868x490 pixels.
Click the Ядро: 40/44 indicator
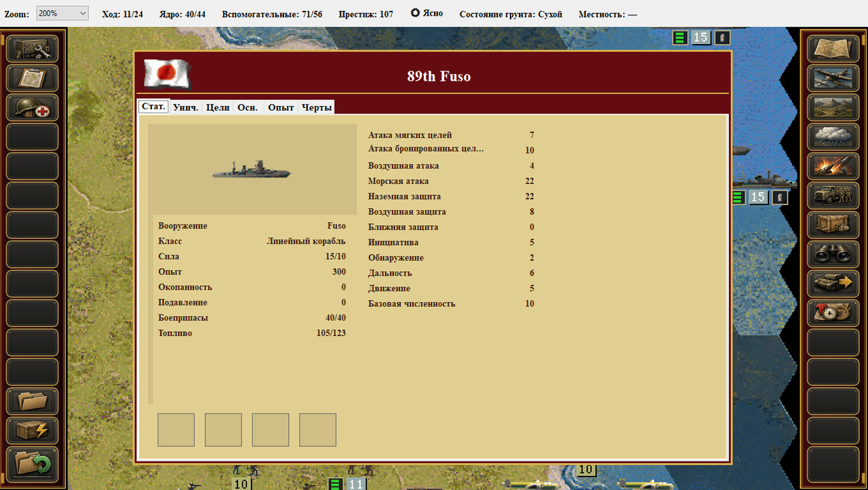(182, 14)
